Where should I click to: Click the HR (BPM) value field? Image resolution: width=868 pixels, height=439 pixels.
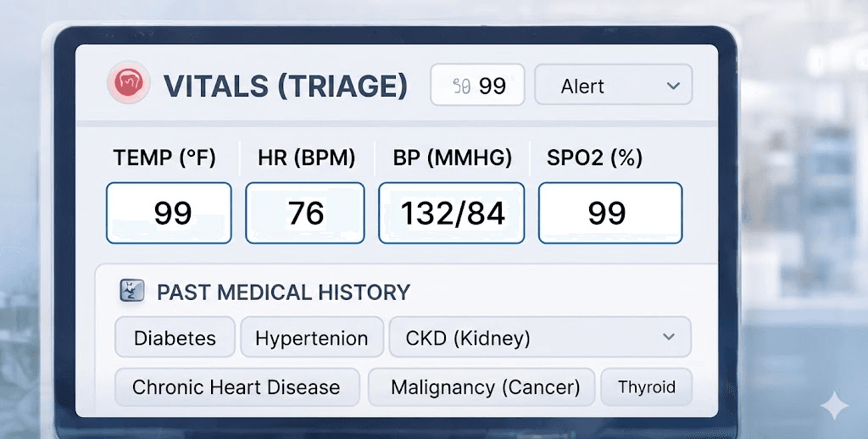tap(305, 213)
